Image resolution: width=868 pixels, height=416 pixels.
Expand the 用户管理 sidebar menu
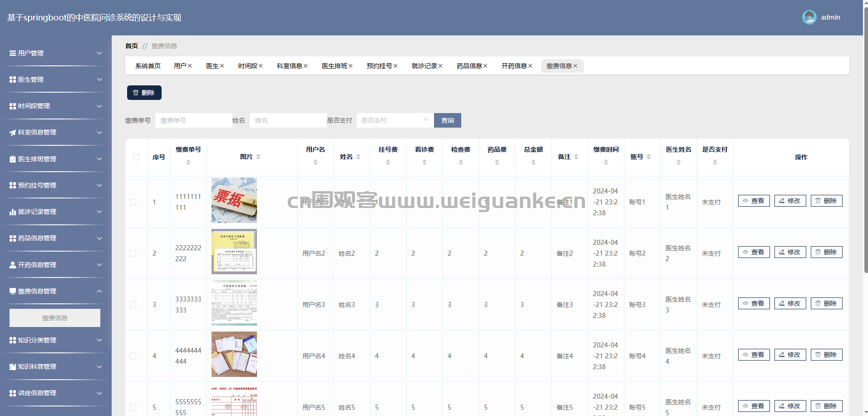pyautogui.click(x=55, y=53)
